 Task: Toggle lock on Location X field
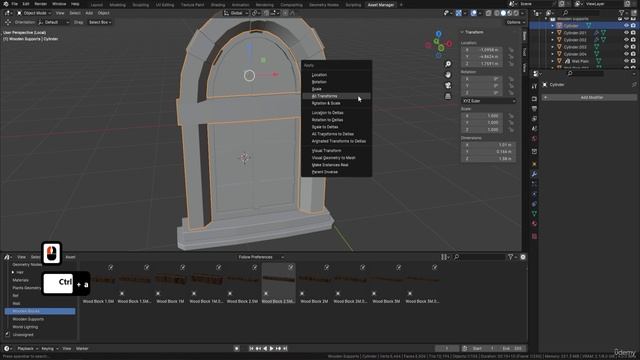click(511, 50)
